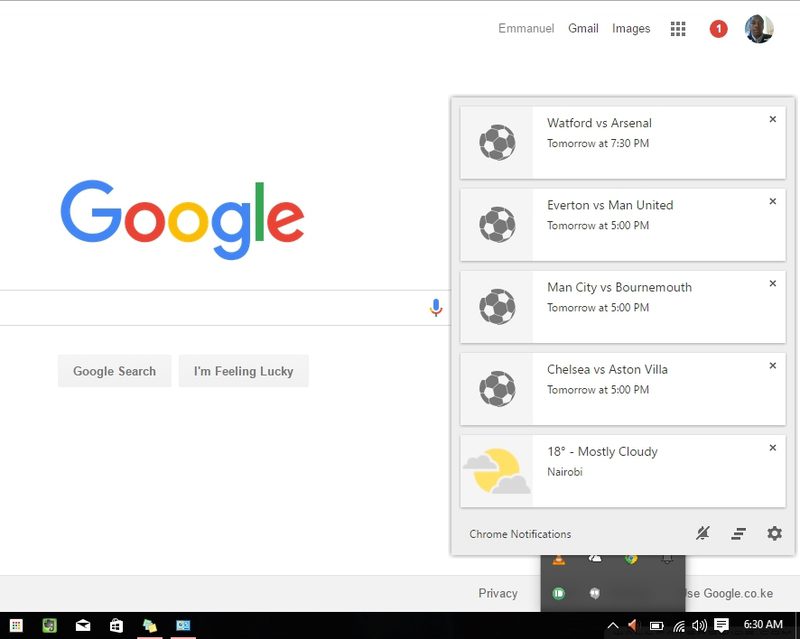Open the Chelsea vs Aston Villa title
Viewport: 800px width, 639px height.
click(x=607, y=370)
